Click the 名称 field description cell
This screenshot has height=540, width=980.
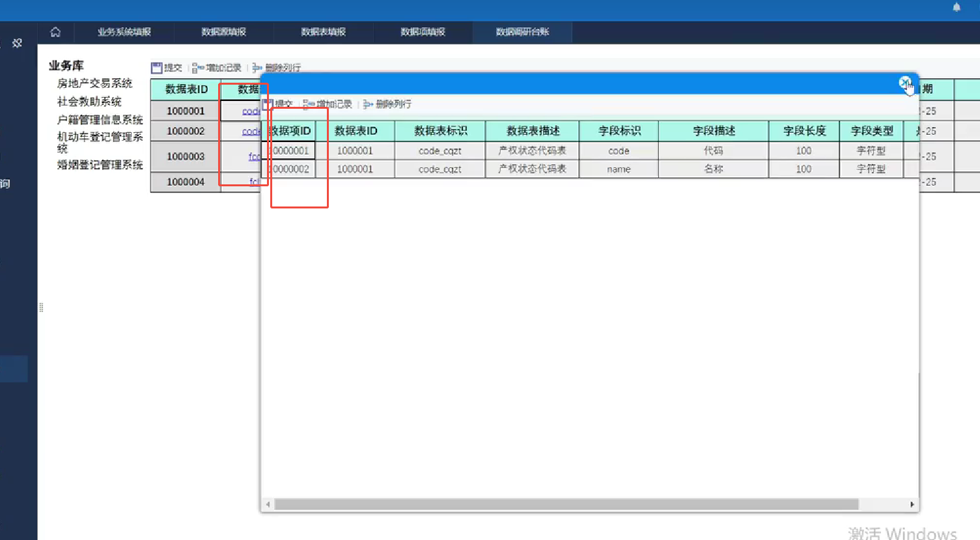pos(714,169)
